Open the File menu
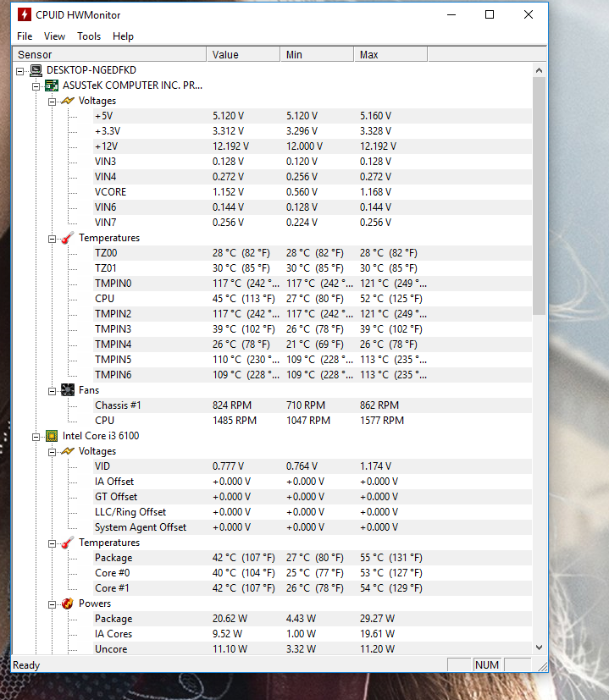 pos(25,36)
